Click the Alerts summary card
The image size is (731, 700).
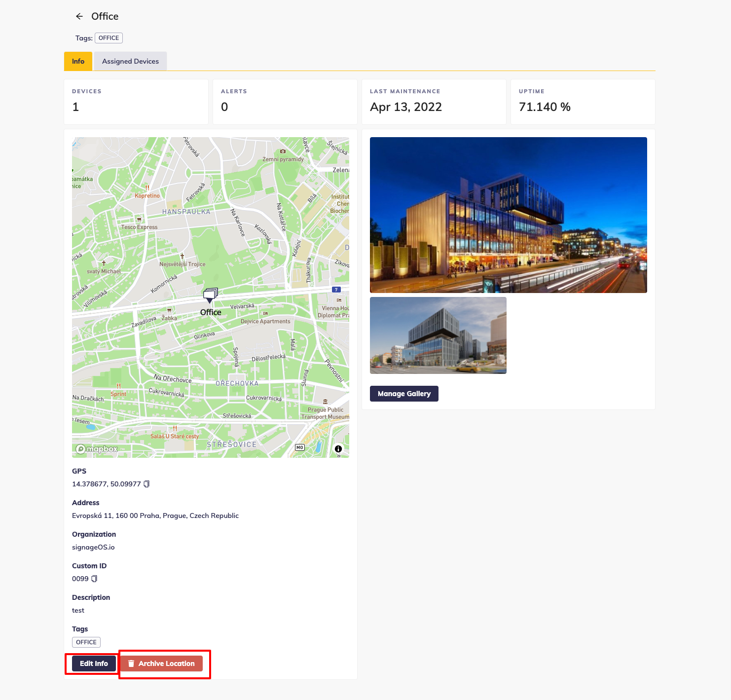(x=285, y=102)
